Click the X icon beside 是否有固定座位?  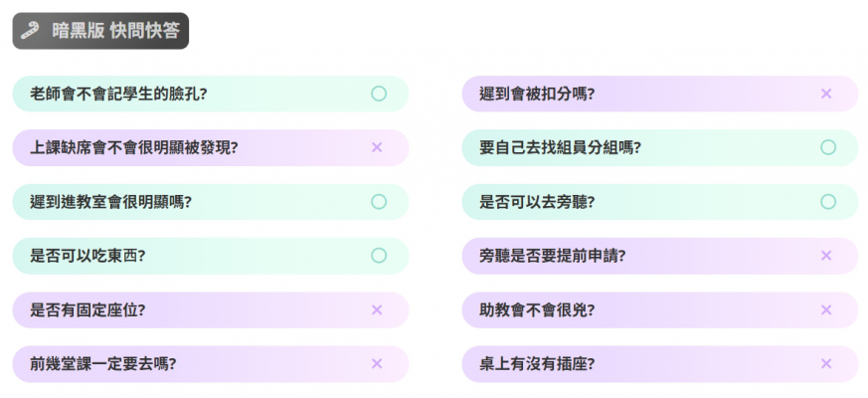377,309
